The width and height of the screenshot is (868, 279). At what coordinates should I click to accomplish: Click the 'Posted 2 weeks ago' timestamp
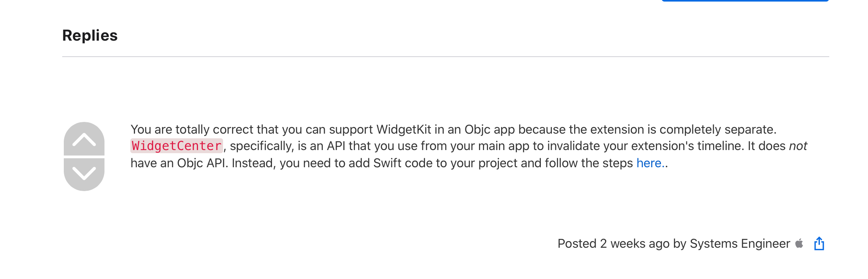[x=613, y=243]
